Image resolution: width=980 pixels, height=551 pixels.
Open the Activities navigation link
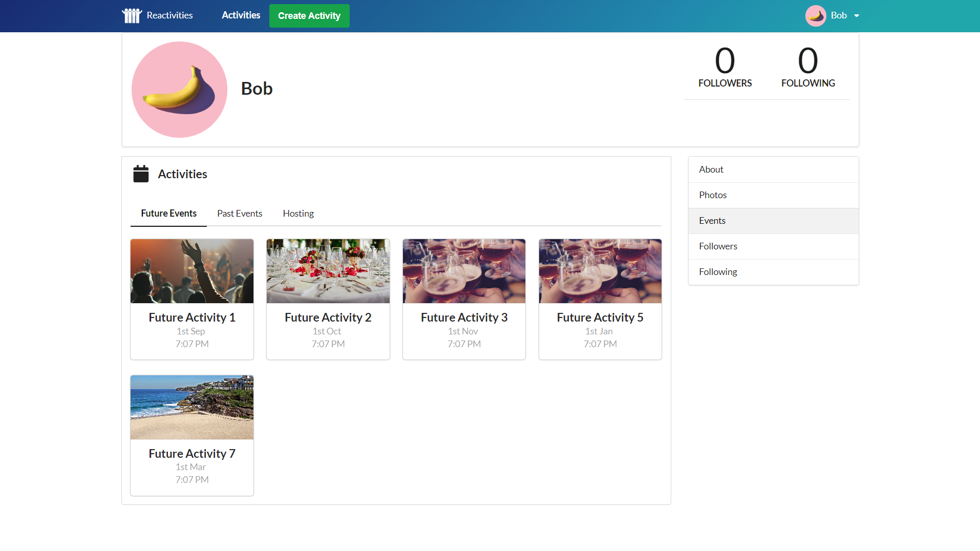click(x=241, y=15)
